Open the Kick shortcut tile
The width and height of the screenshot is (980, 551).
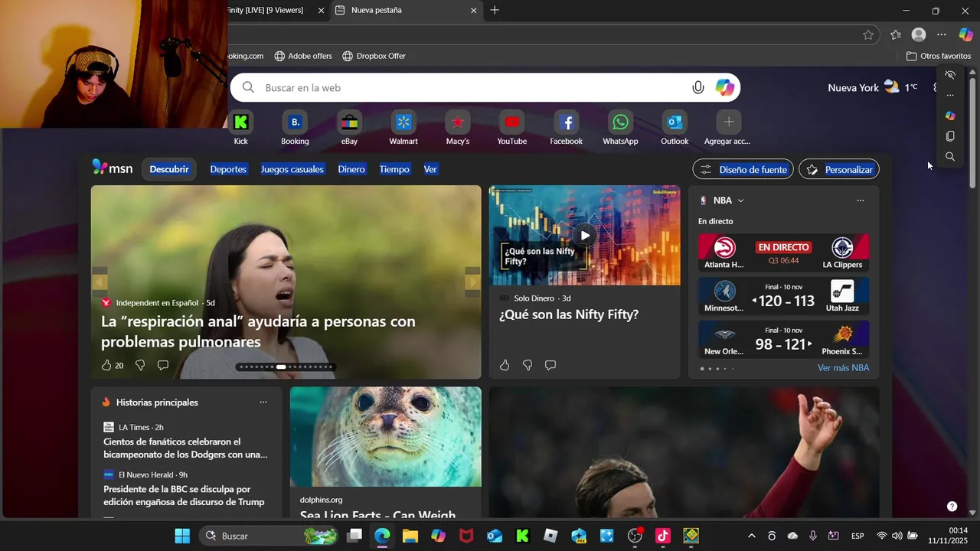(x=240, y=128)
